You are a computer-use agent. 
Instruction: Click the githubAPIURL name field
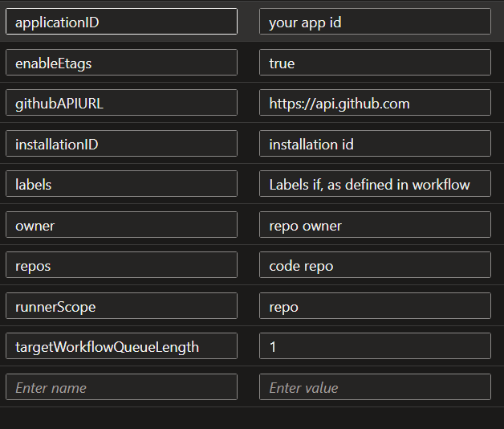121,103
